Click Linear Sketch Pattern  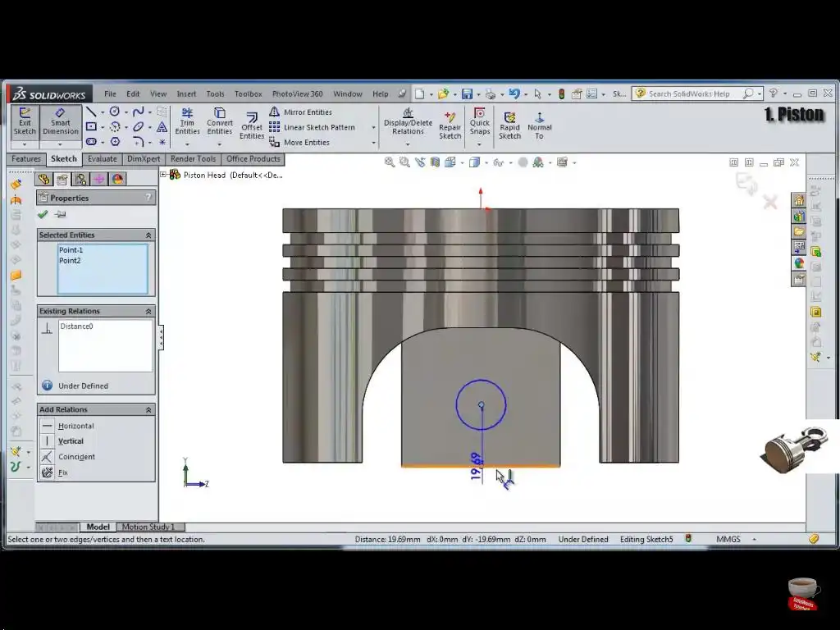click(313, 127)
